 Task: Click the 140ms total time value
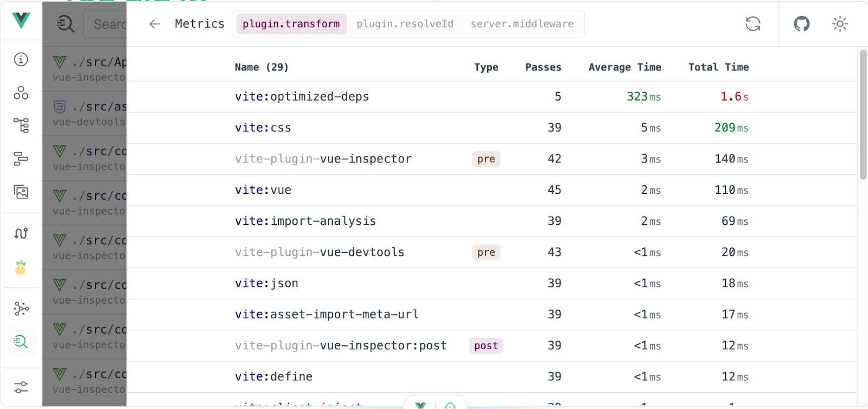point(731,159)
